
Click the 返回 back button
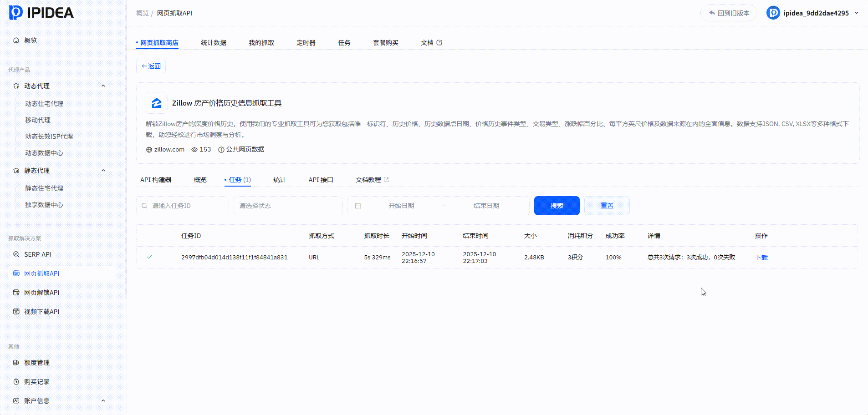[x=151, y=66]
